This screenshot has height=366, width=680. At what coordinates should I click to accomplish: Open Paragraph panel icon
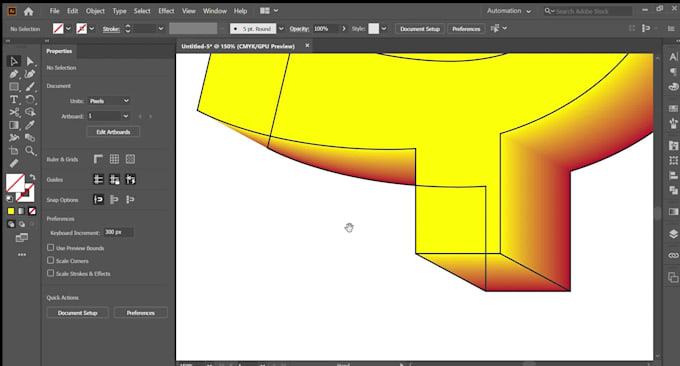tap(673, 72)
